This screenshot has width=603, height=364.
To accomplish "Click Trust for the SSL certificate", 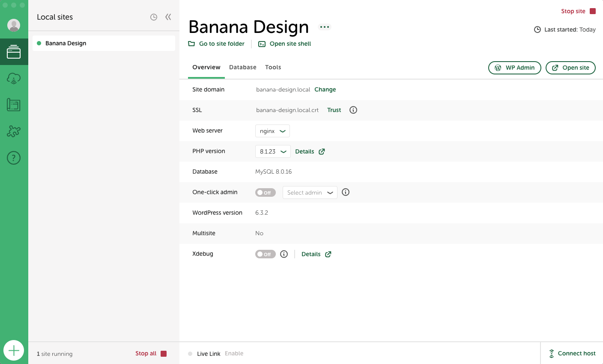I will click(334, 110).
